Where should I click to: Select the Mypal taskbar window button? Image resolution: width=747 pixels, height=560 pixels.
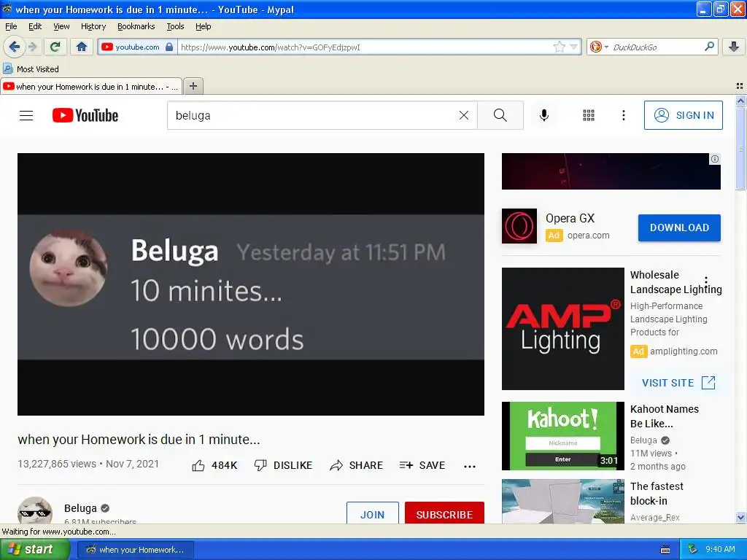point(135,550)
